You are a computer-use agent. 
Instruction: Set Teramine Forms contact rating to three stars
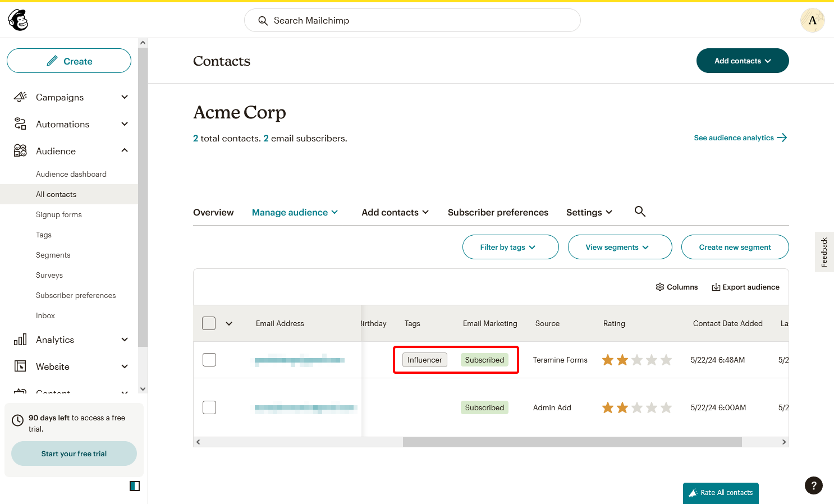click(637, 360)
